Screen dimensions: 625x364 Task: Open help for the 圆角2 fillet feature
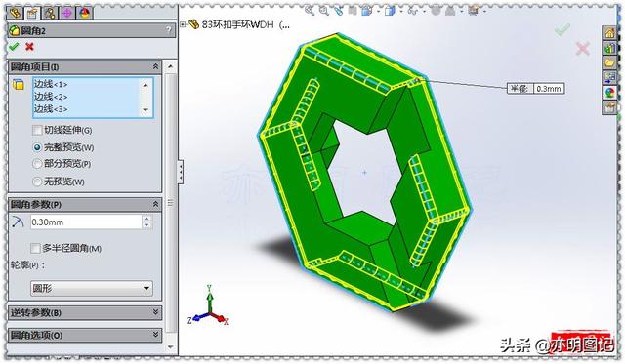(x=169, y=30)
